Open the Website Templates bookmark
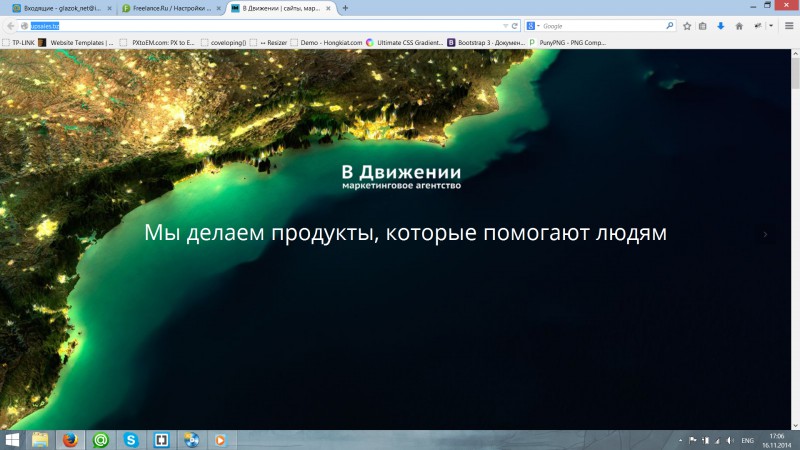The height and width of the screenshot is (450, 800). pos(76,43)
